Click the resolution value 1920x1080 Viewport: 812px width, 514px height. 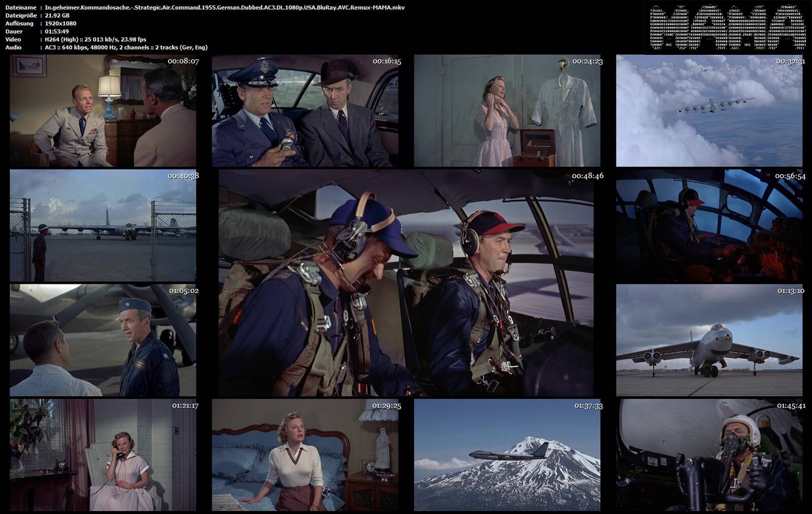click(x=60, y=23)
